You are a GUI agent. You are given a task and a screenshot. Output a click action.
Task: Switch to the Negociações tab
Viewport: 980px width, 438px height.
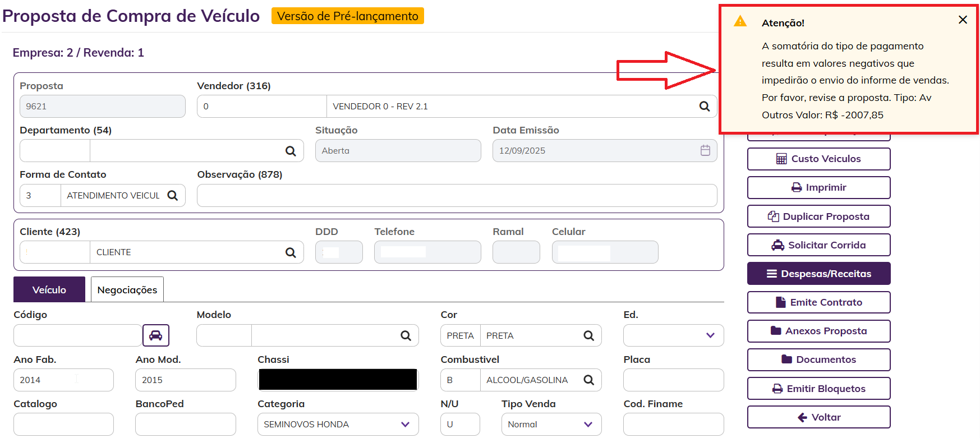[x=127, y=290]
